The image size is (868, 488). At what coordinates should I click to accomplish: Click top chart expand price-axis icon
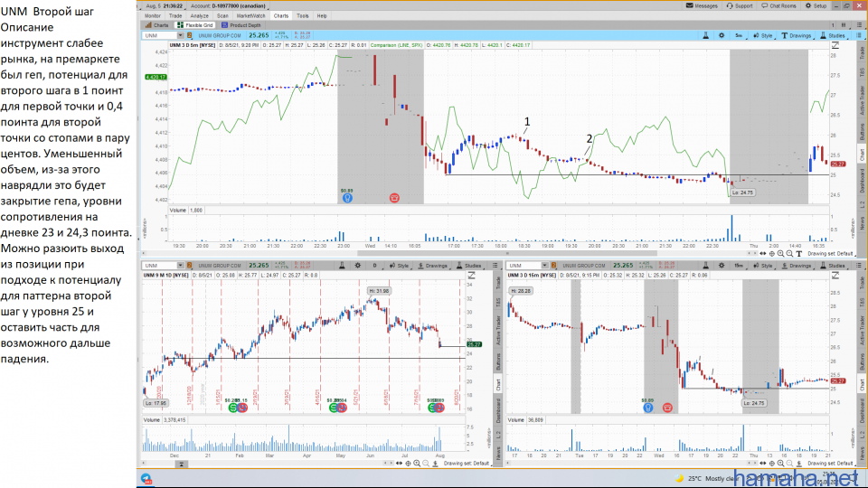click(x=835, y=45)
